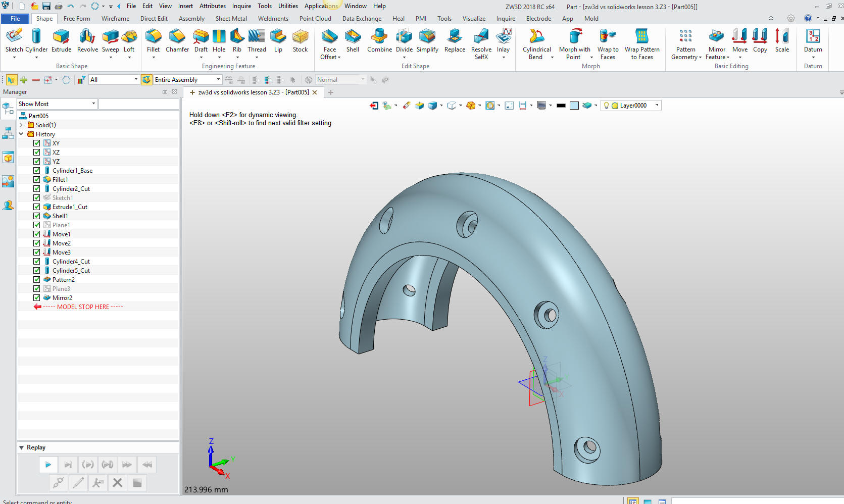Click the Wrap Pattern to Faces tool
This screenshot has height=504, width=844.
642,44
